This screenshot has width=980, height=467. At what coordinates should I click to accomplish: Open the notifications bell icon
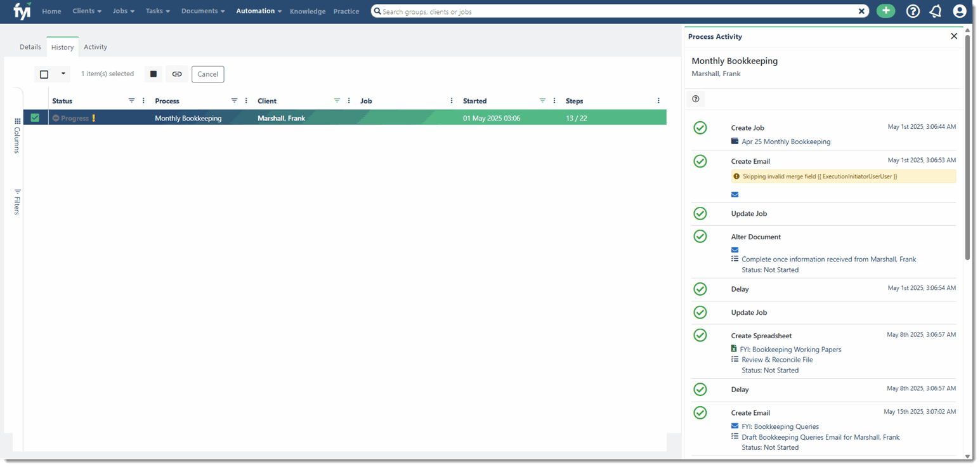tap(936, 11)
